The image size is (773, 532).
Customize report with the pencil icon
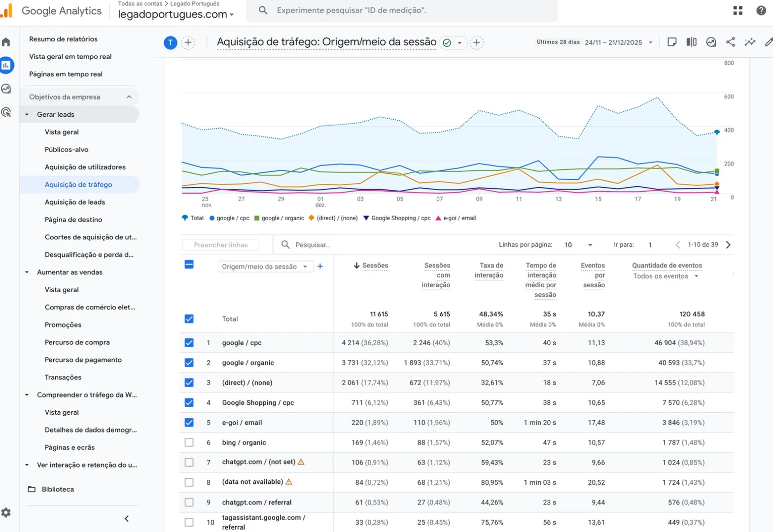click(769, 42)
